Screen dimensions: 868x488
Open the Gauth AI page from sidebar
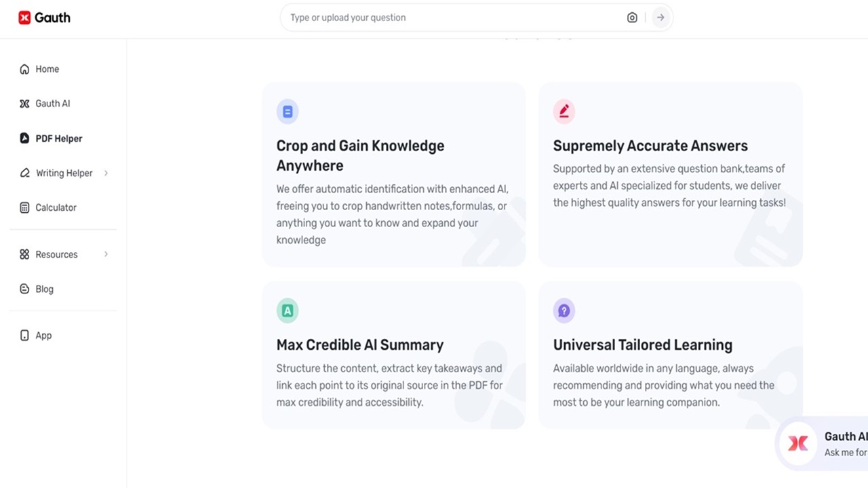(x=52, y=103)
